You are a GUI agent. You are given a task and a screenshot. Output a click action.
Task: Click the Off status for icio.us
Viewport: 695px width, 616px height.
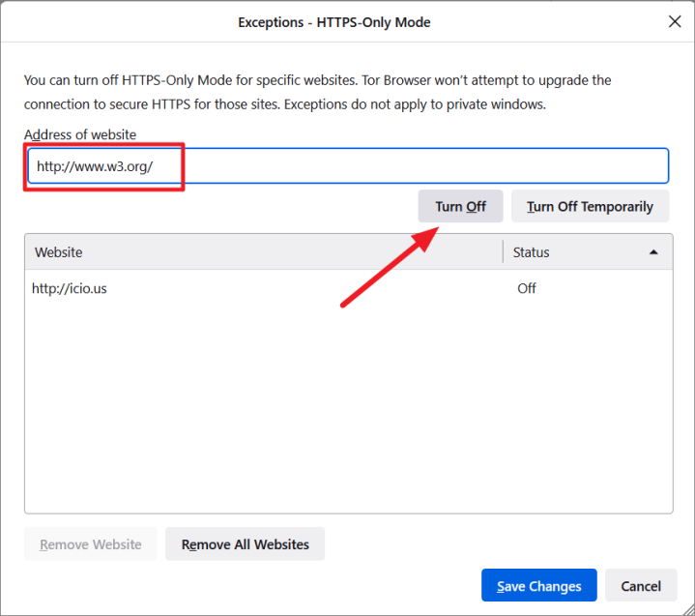[527, 288]
